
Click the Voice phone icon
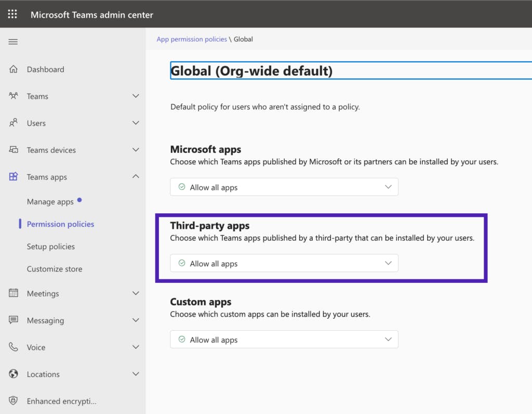tap(13, 347)
